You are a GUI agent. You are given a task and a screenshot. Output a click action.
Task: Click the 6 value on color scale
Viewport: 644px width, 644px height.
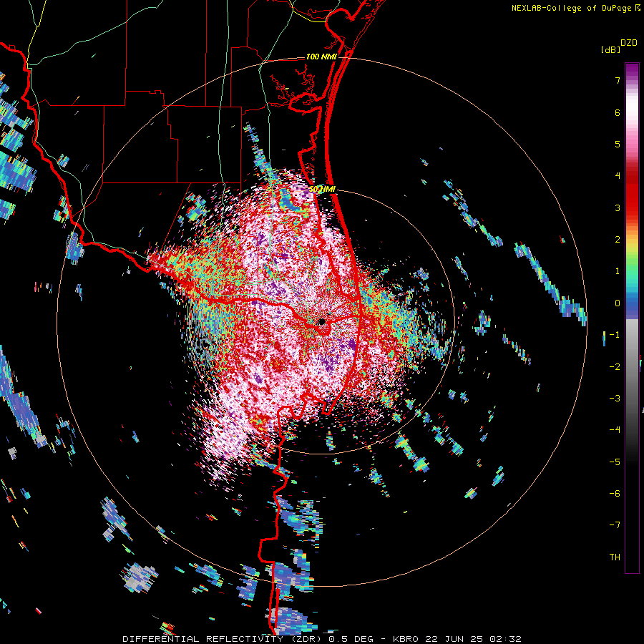click(618, 112)
